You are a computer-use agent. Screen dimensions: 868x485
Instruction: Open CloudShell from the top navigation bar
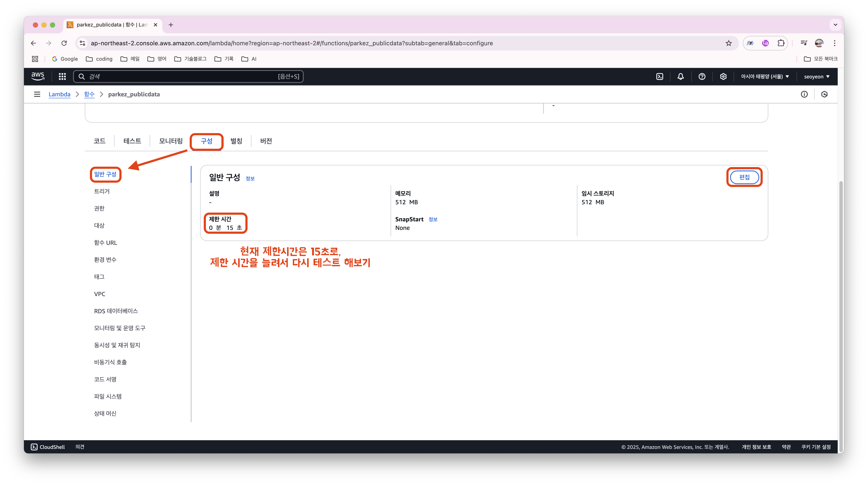659,76
